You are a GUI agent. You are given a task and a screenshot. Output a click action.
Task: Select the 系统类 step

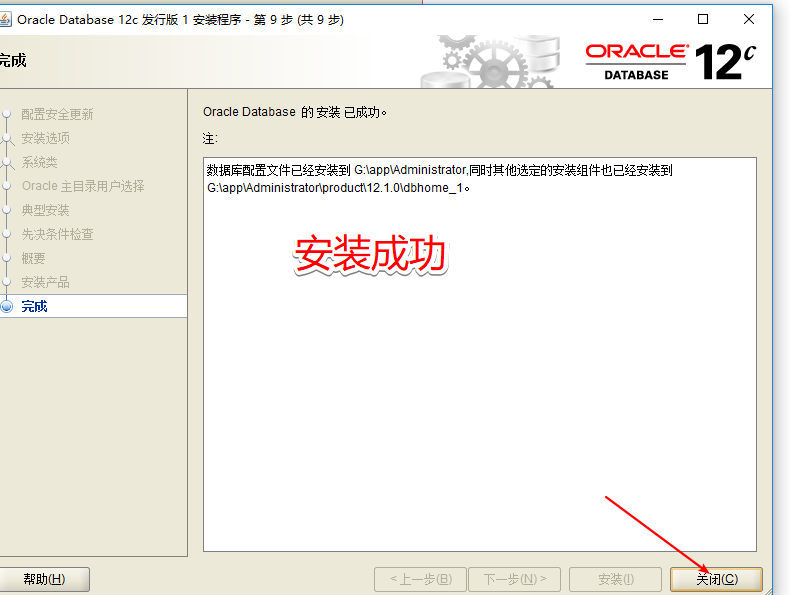pos(39,162)
